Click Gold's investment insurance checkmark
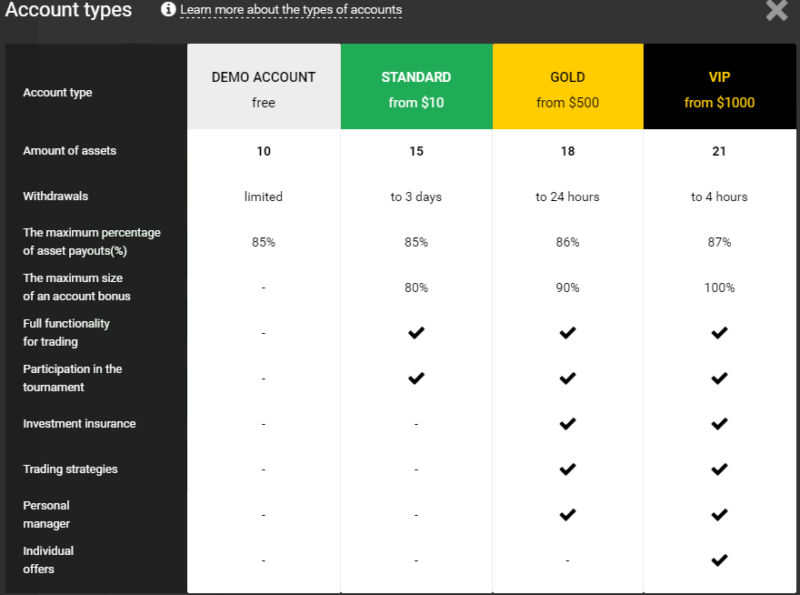 coord(568,424)
